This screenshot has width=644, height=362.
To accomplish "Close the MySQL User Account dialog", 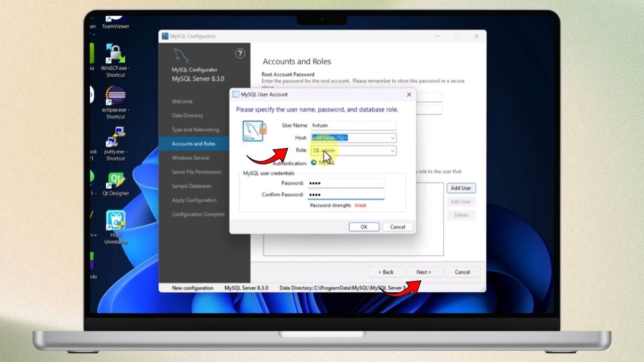I will [409, 94].
